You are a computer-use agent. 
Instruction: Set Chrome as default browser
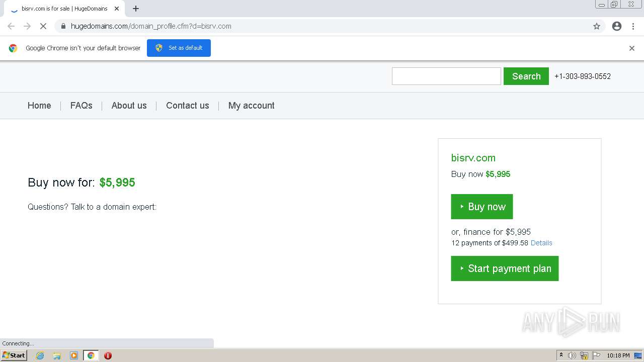179,48
